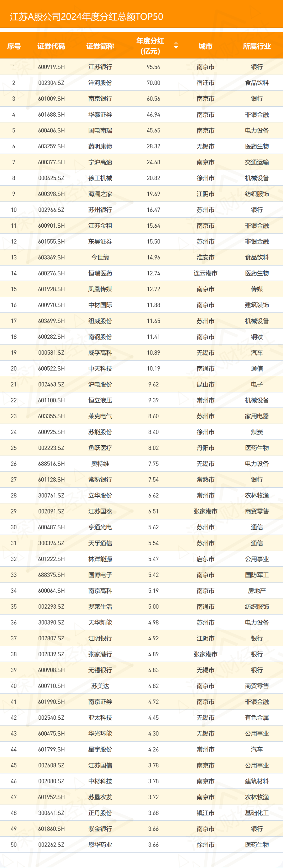Click the 江苏国泰 cell
283x868 pixels.
100,512
